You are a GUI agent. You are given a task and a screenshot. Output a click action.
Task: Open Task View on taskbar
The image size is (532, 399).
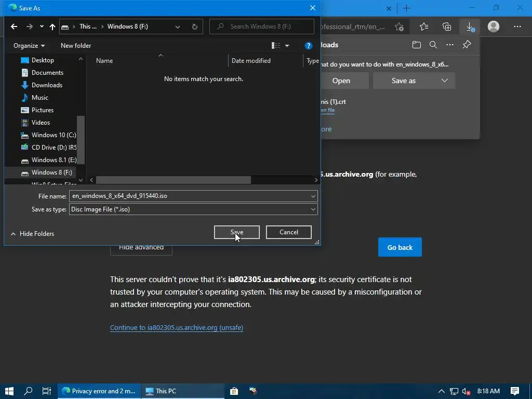(46, 391)
